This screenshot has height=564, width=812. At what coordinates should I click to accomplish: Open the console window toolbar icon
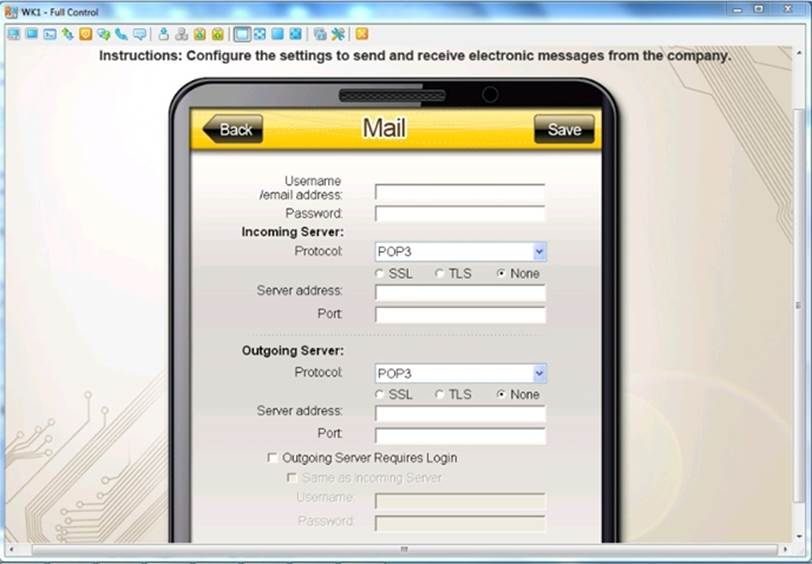point(49,34)
